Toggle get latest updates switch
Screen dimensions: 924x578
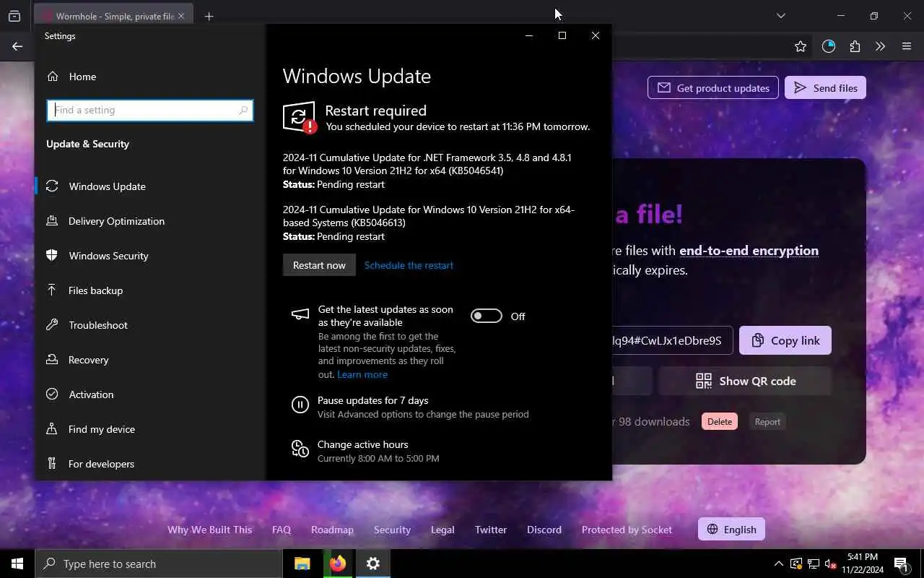tap(487, 316)
